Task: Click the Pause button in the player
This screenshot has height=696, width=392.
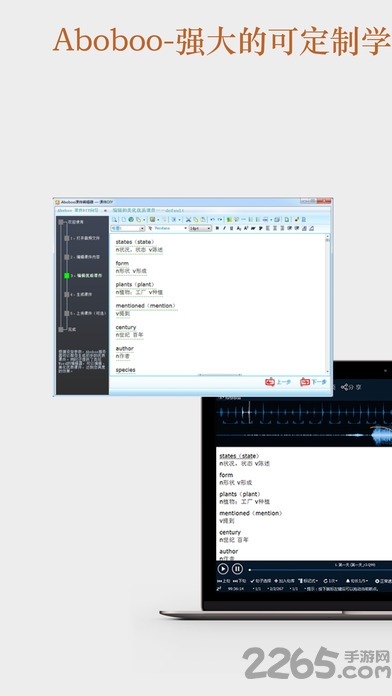Action: coord(238,569)
